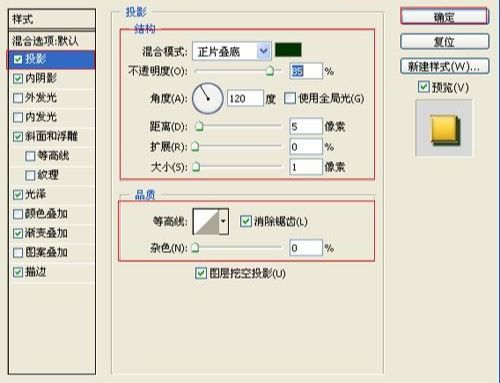
Task: Click the 大小 size slider handle
Action: click(x=196, y=166)
